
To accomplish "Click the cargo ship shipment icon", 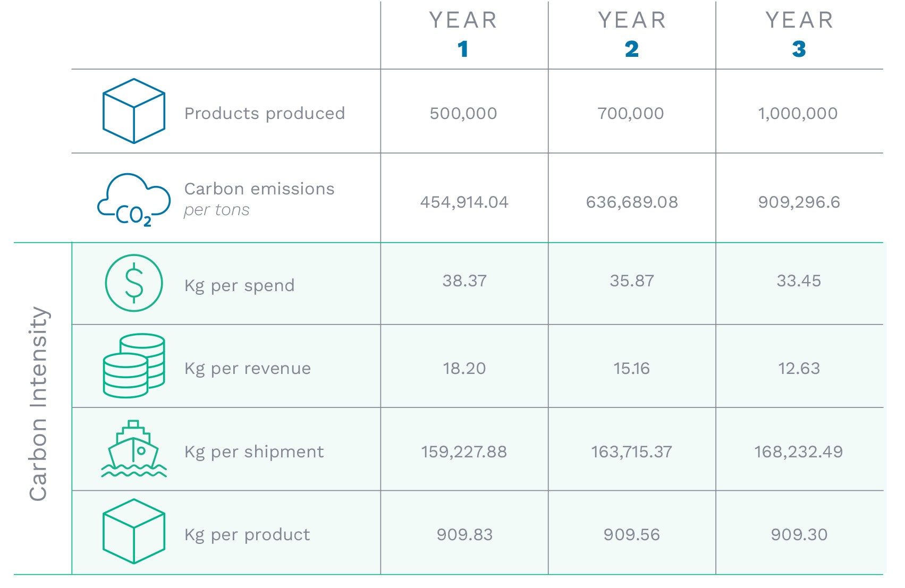I will tap(133, 450).
